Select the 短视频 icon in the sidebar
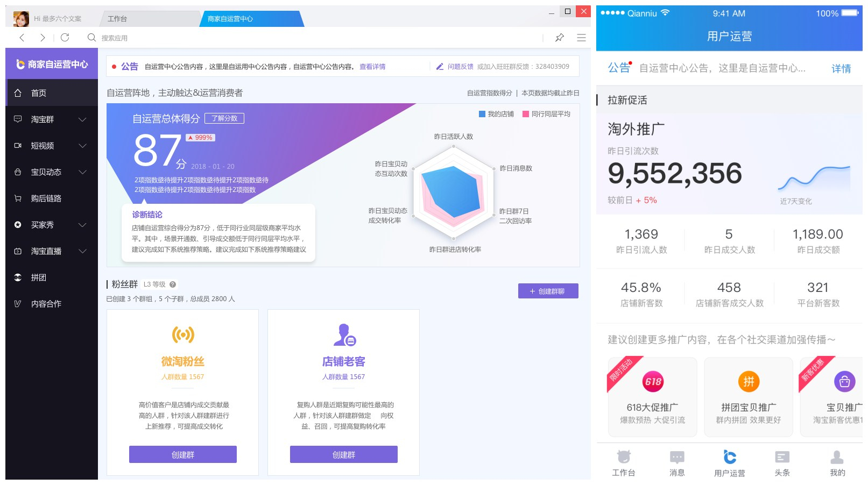Image resolution: width=868 pixels, height=485 pixels. (x=18, y=145)
